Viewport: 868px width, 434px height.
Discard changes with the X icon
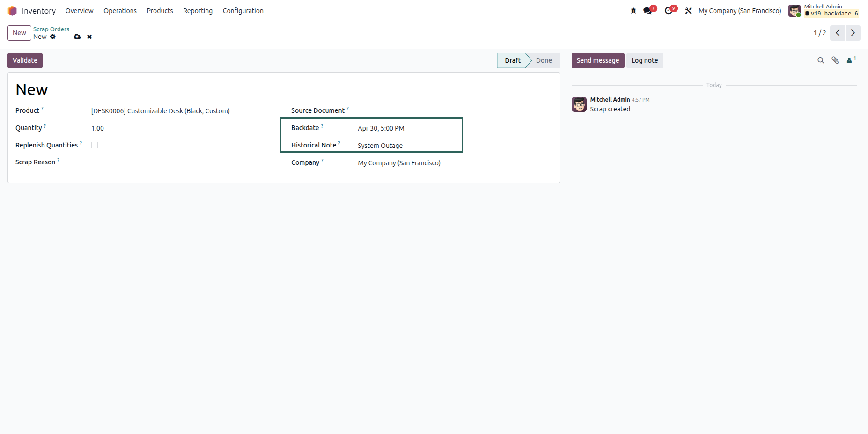(x=89, y=37)
